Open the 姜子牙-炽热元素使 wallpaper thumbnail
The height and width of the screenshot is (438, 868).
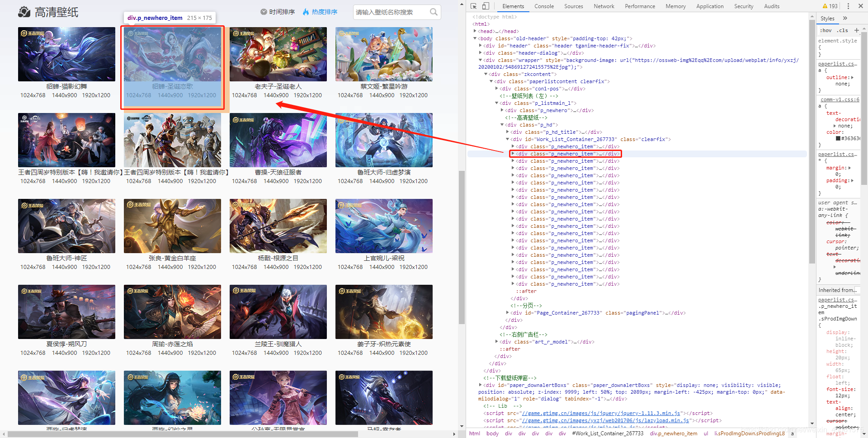coord(384,312)
